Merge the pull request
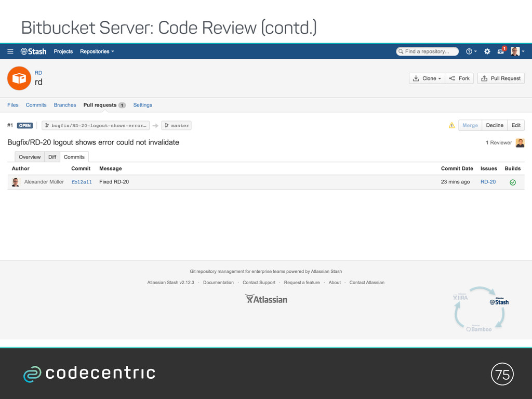The height and width of the screenshot is (399, 532). 470,126
